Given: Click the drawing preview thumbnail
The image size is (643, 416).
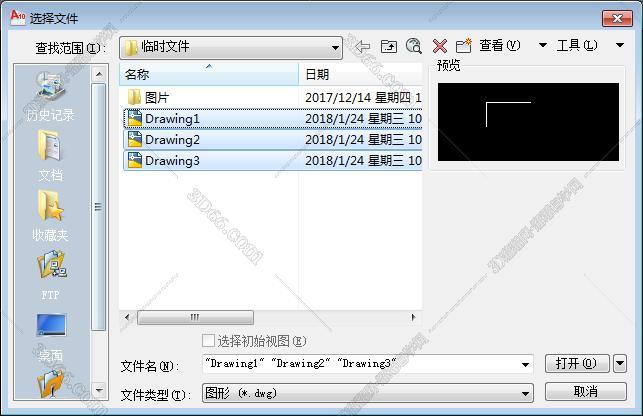Looking at the screenshot, I should click(528, 122).
